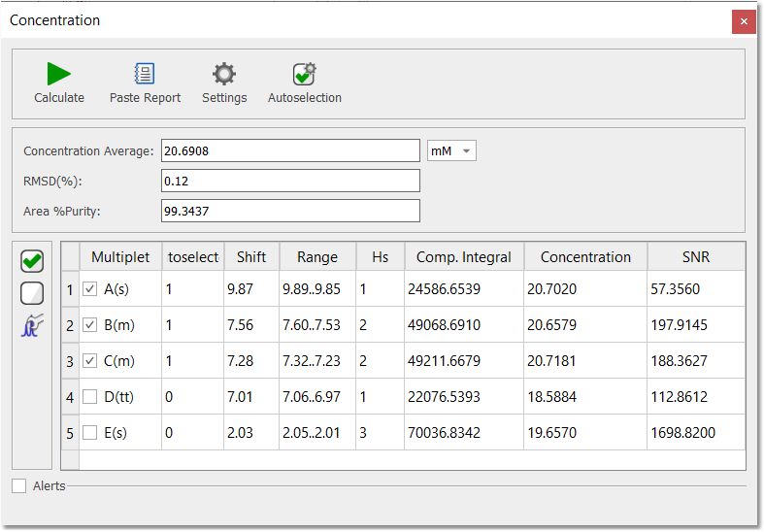Click the range cell 7.32..7.23
The height and width of the screenshot is (532, 764).
click(x=317, y=361)
